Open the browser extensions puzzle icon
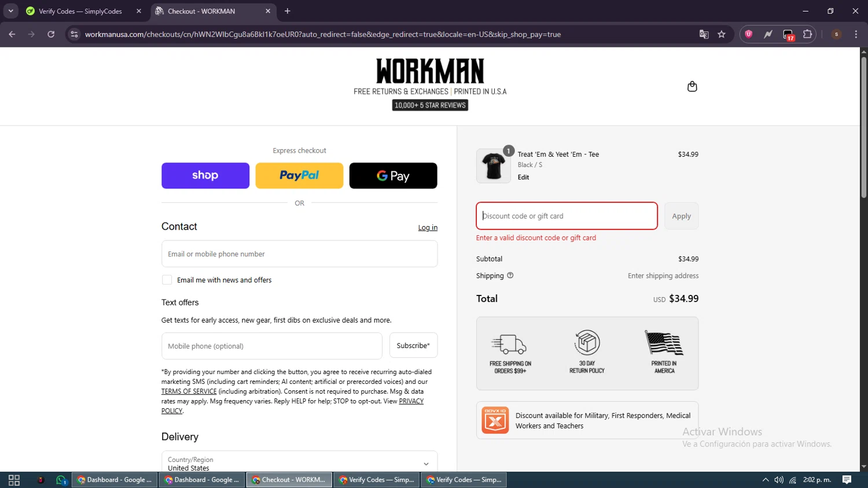The width and height of the screenshot is (868, 488). 808,34
